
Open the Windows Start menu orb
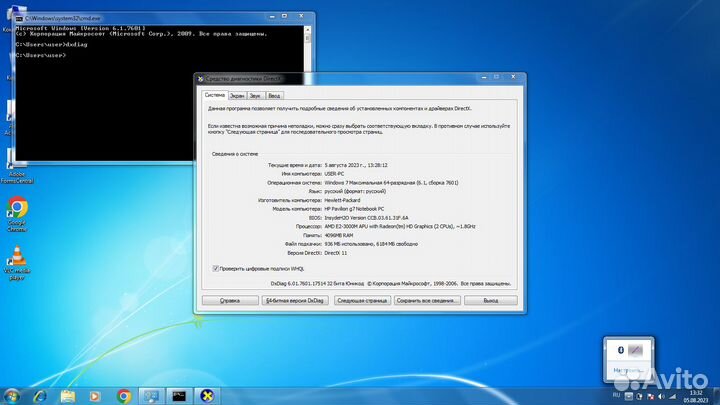[11, 396]
